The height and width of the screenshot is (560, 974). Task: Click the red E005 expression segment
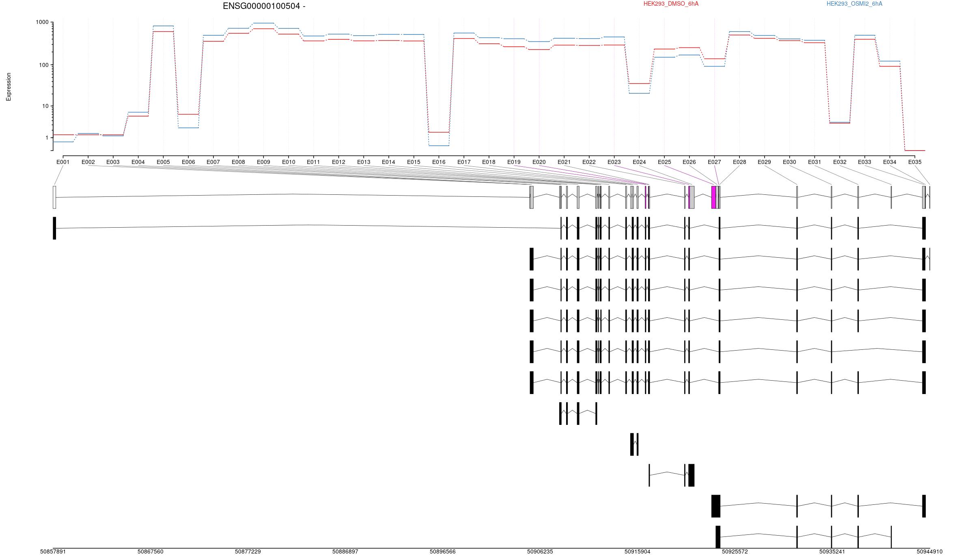163,32
